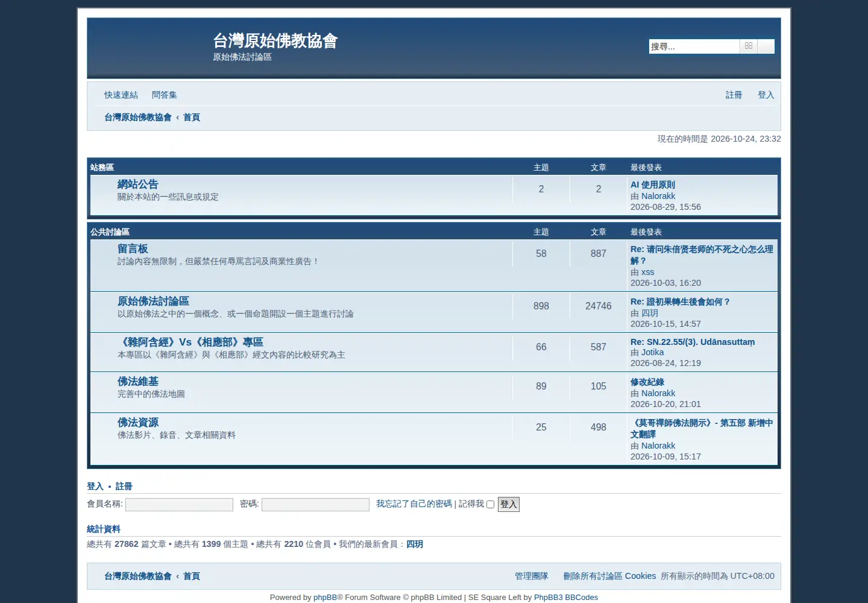Open the last post titled 修改紀錄
Viewport: 868px width, 603px height.
tap(647, 382)
